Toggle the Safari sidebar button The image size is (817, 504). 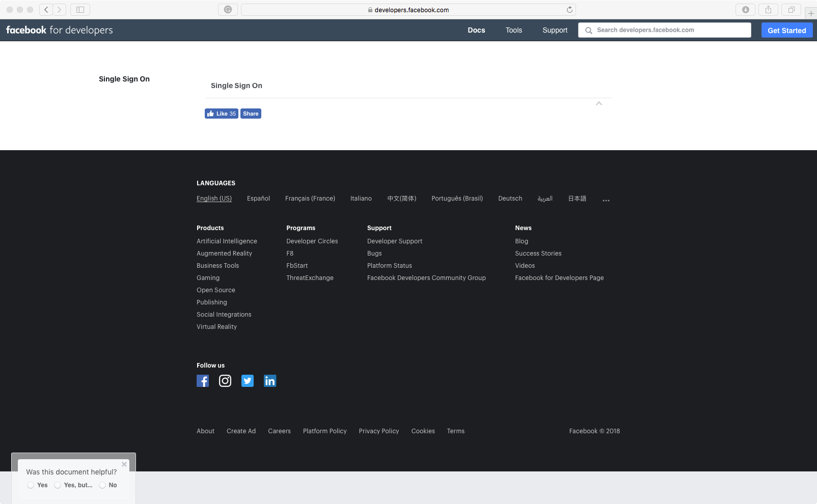(80, 10)
